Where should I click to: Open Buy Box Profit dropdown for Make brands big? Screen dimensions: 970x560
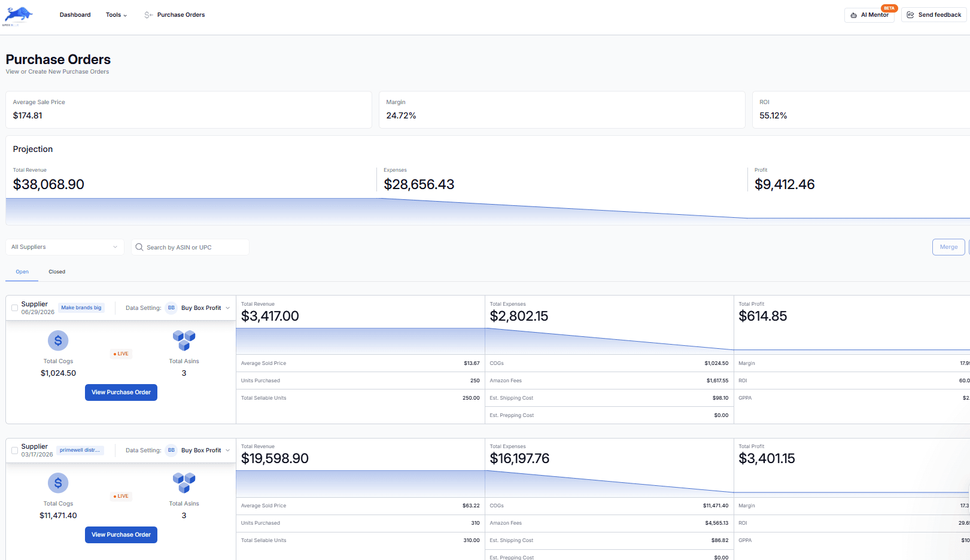205,308
